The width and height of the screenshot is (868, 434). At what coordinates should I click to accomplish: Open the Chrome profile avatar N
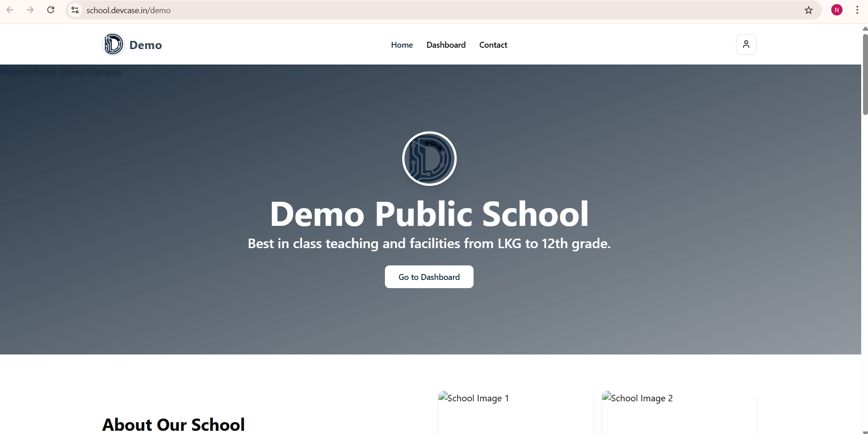pyautogui.click(x=837, y=10)
